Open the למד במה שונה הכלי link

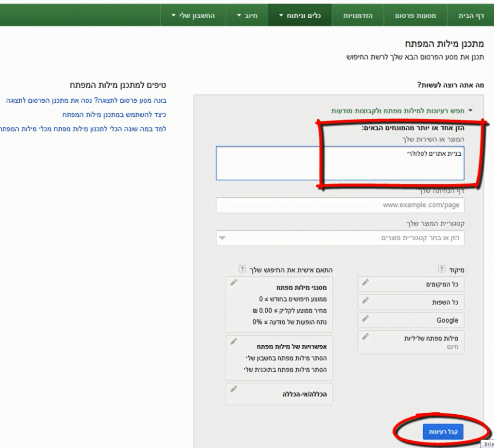pos(83,129)
